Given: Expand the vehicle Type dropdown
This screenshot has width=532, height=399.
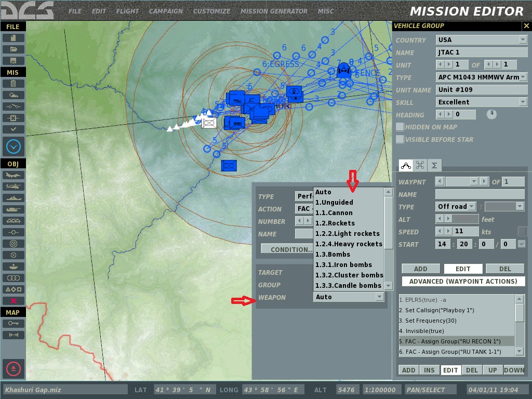Looking at the screenshot, I should point(523,77).
